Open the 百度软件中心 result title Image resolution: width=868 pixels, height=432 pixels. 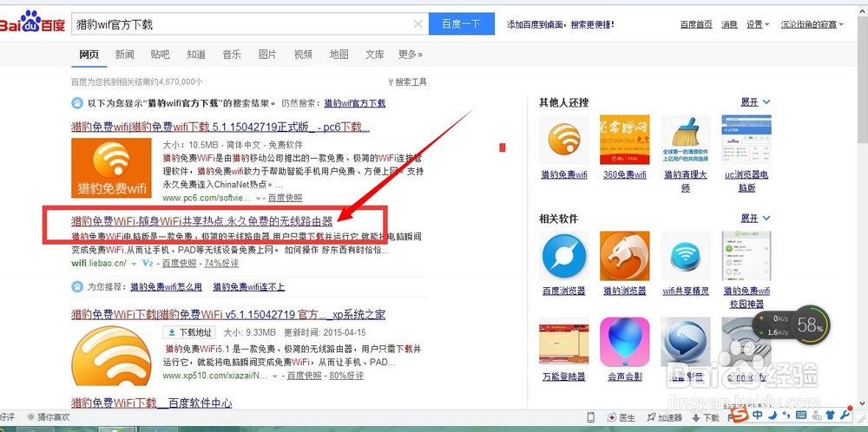click(x=152, y=403)
